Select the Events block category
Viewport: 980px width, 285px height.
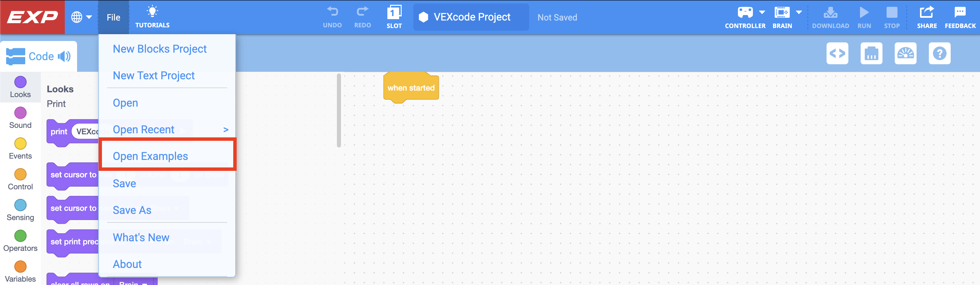tap(20, 148)
